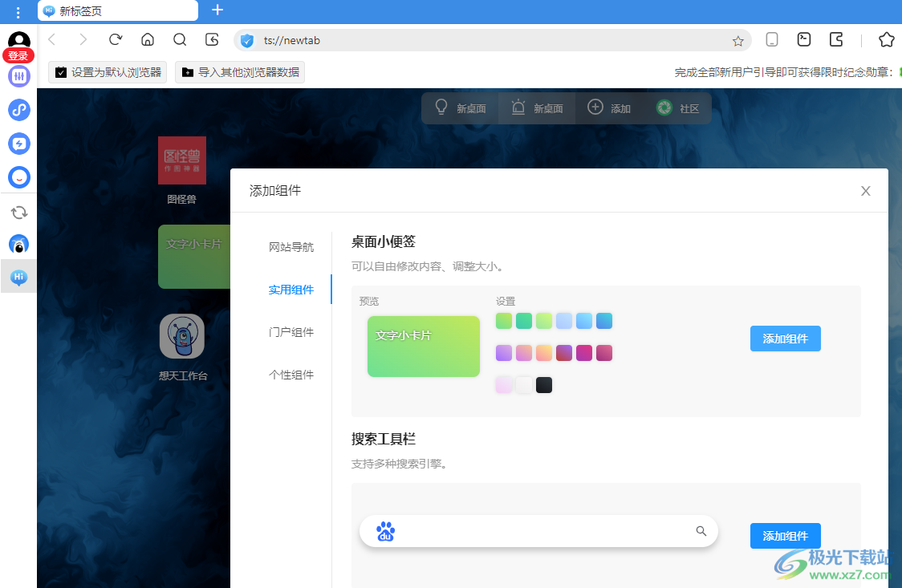Select the 个性组件 tab

coord(291,374)
